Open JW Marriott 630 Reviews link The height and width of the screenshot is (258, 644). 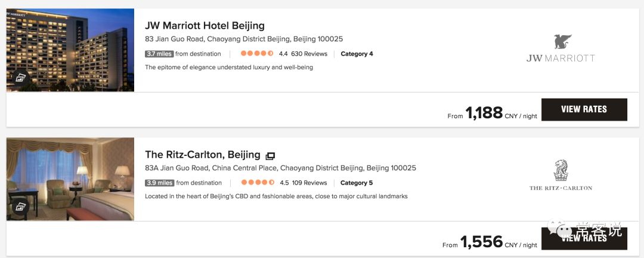point(309,54)
